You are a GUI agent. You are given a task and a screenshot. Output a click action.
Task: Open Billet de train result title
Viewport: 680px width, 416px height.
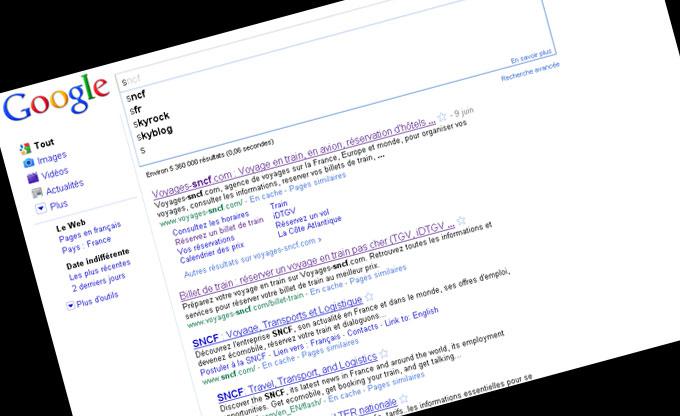(x=317, y=262)
